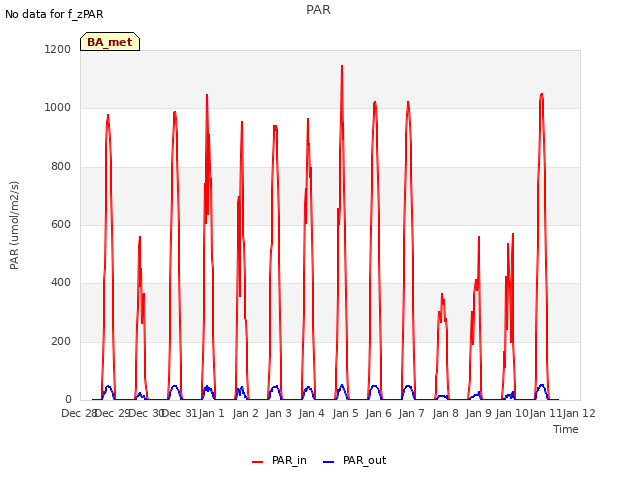Click the PAR (umol/m2/s) axis title
Screen dimensions: 640x480
point(14,225)
